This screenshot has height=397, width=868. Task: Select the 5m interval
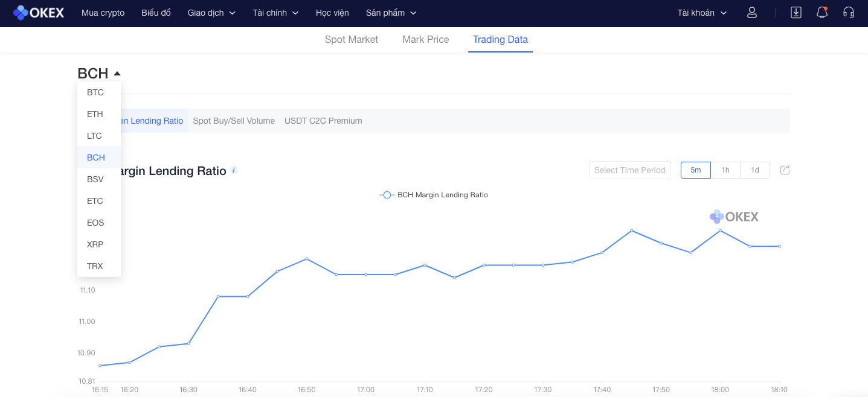coord(696,170)
